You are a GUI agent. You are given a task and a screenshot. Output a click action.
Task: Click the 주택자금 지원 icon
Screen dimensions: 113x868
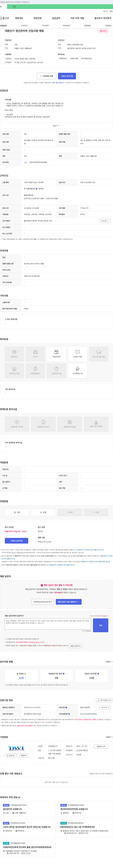(x=14, y=371)
